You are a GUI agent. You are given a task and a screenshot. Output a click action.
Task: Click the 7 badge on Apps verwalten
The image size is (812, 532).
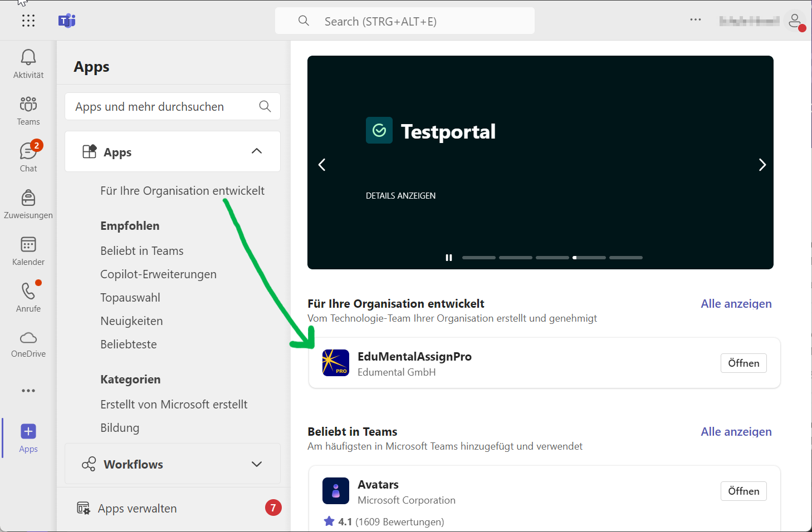click(273, 508)
